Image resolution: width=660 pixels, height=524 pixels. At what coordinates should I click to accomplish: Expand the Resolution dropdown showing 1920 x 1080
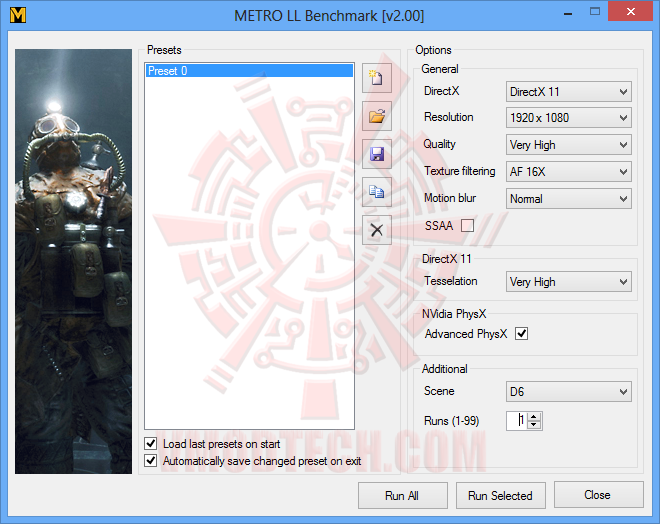[x=569, y=118]
